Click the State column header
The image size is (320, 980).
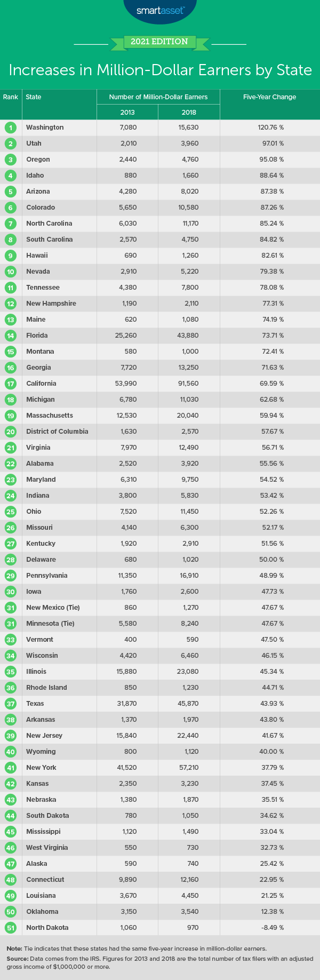tap(34, 97)
